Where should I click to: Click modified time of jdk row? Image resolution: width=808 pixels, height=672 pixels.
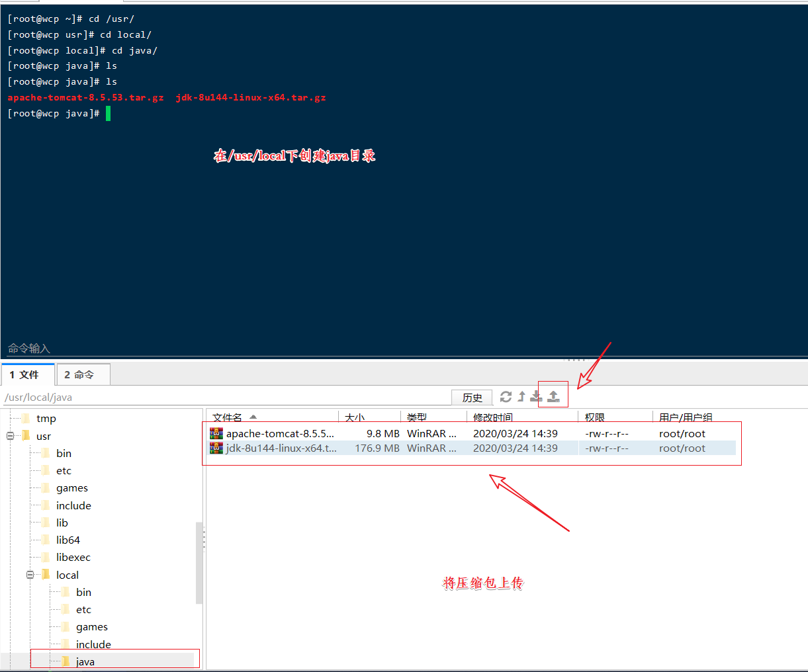[516, 448]
